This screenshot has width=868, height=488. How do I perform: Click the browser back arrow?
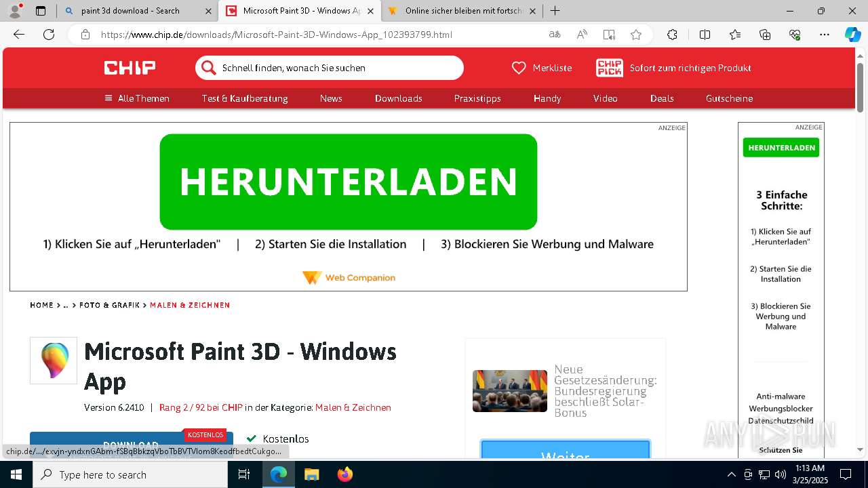coord(19,35)
